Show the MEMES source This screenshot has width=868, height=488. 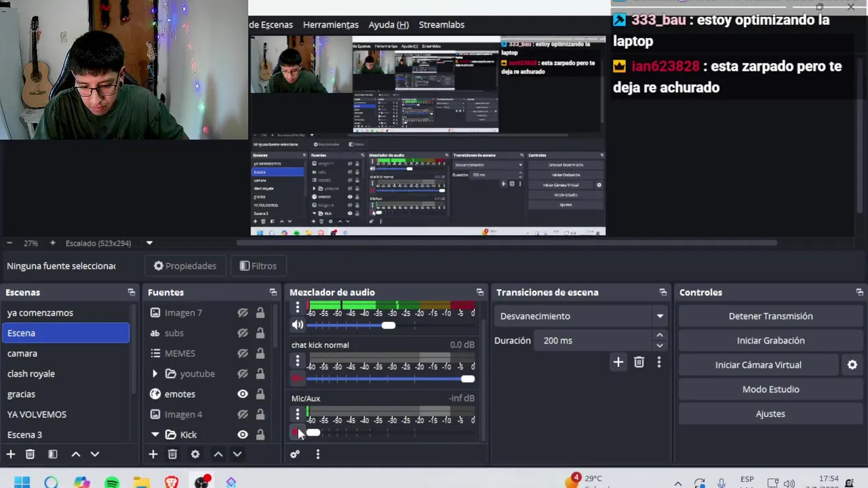pyautogui.click(x=243, y=353)
